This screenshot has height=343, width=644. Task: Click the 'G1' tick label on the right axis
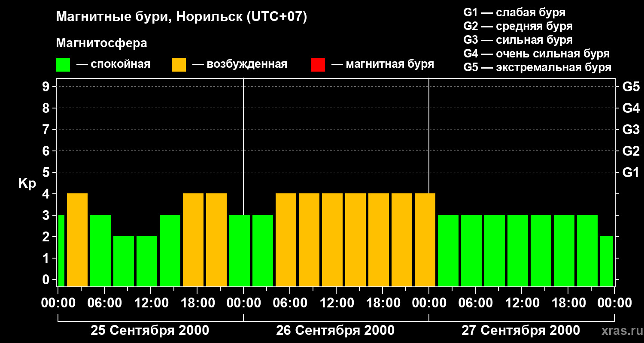click(631, 172)
